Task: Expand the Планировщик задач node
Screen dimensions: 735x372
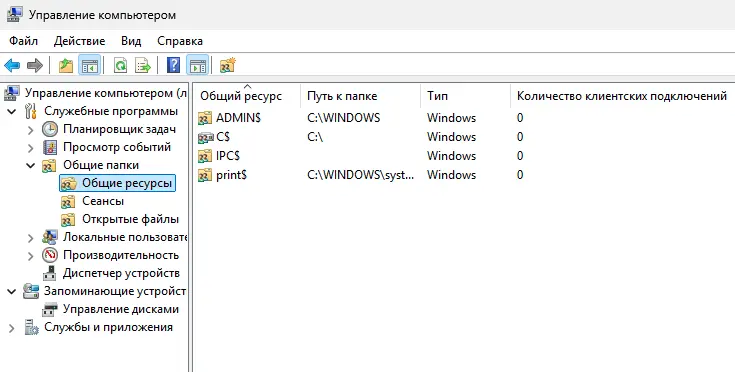Action: pyautogui.click(x=31, y=130)
